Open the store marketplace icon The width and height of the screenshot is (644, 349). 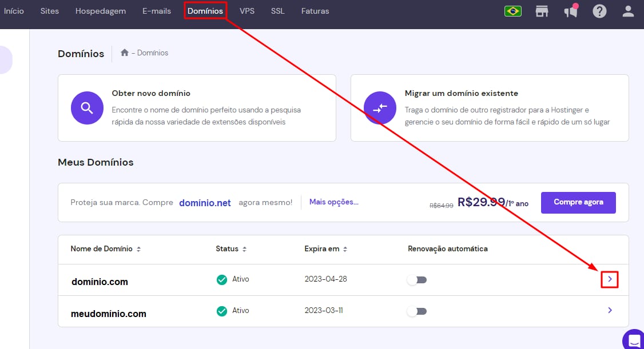(x=542, y=11)
